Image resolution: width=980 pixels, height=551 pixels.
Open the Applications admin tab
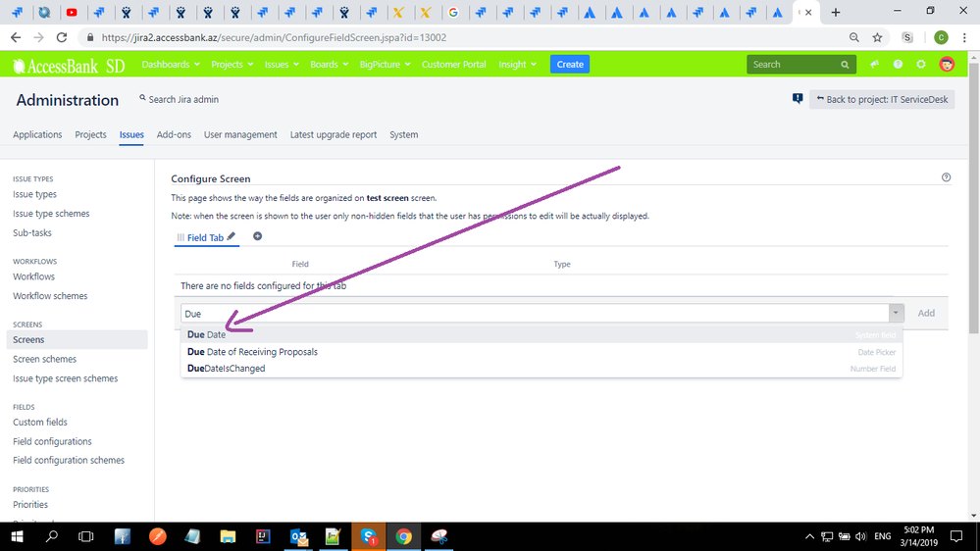point(37,134)
